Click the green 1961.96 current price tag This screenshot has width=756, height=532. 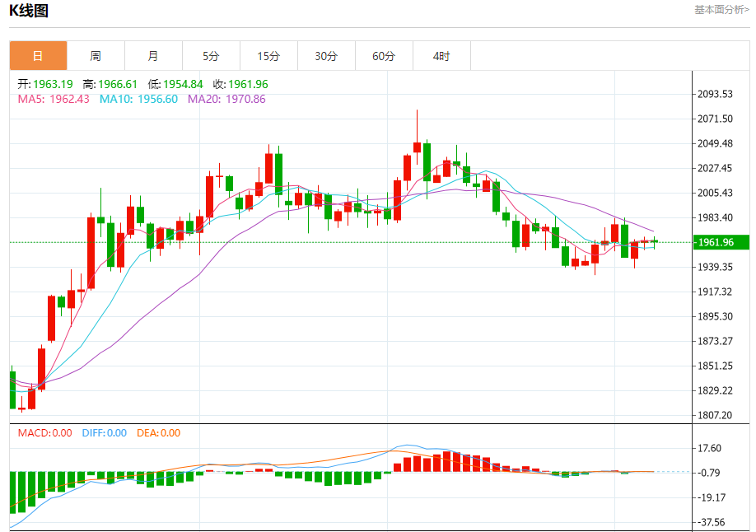(721, 242)
